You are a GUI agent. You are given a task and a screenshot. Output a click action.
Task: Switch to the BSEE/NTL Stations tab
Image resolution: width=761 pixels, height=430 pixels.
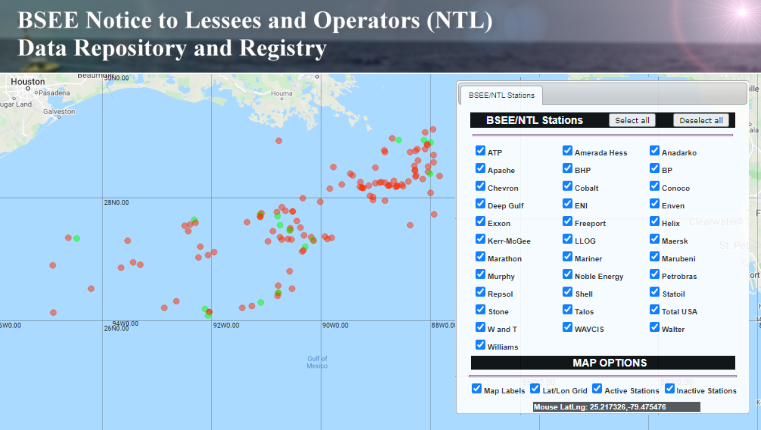point(500,96)
